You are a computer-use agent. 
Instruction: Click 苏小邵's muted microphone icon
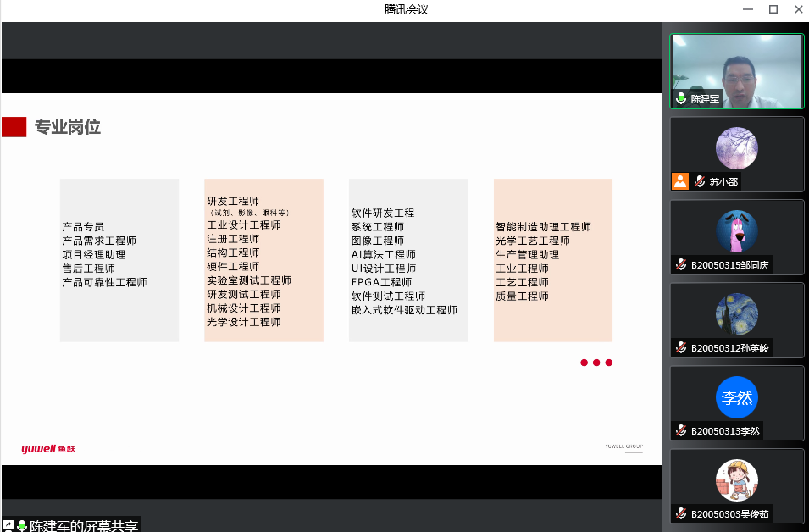click(700, 181)
